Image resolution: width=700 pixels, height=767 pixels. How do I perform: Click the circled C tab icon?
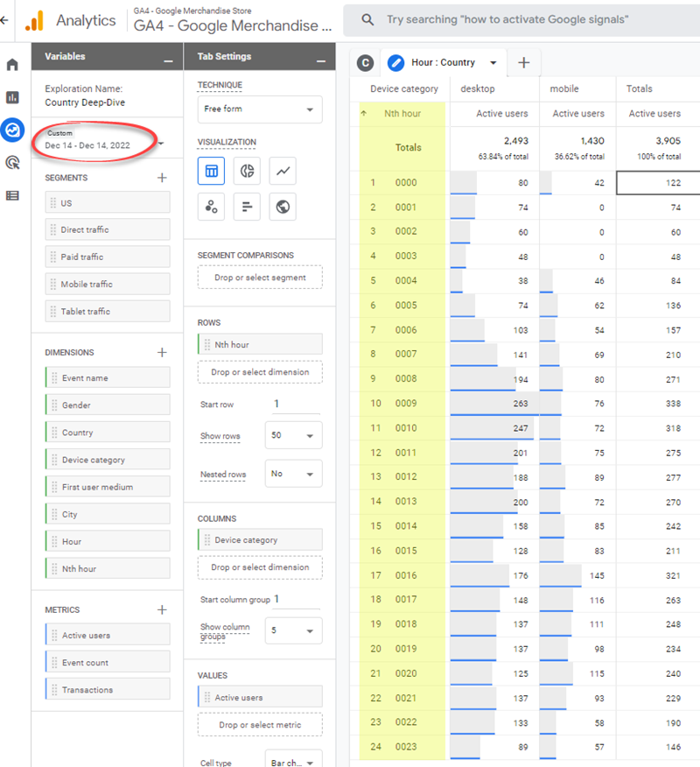365,63
